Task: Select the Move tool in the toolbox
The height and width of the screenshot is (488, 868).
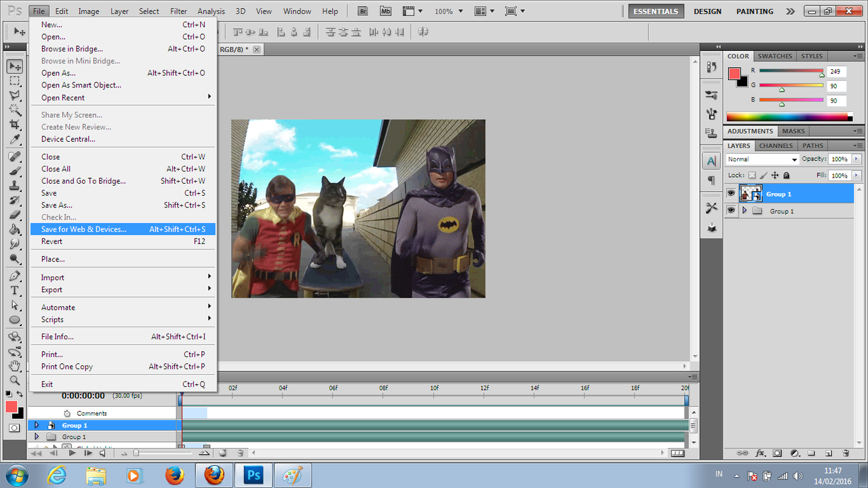Action: pyautogui.click(x=14, y=66)
